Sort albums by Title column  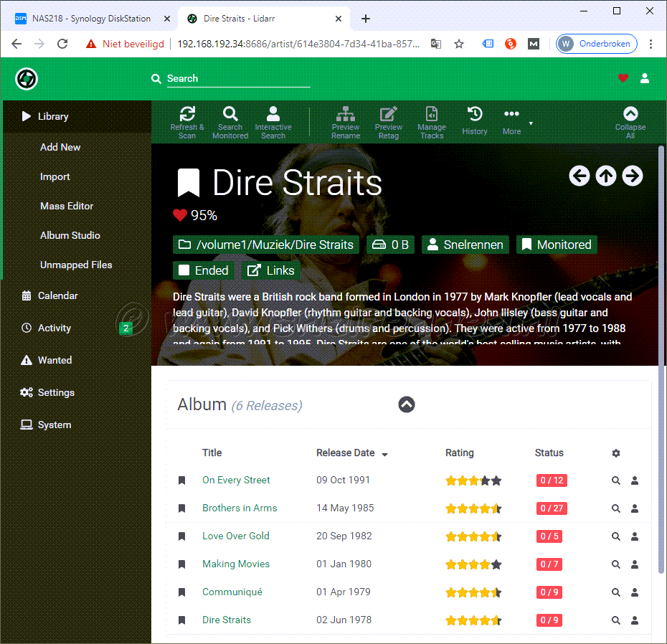point(212,453)
